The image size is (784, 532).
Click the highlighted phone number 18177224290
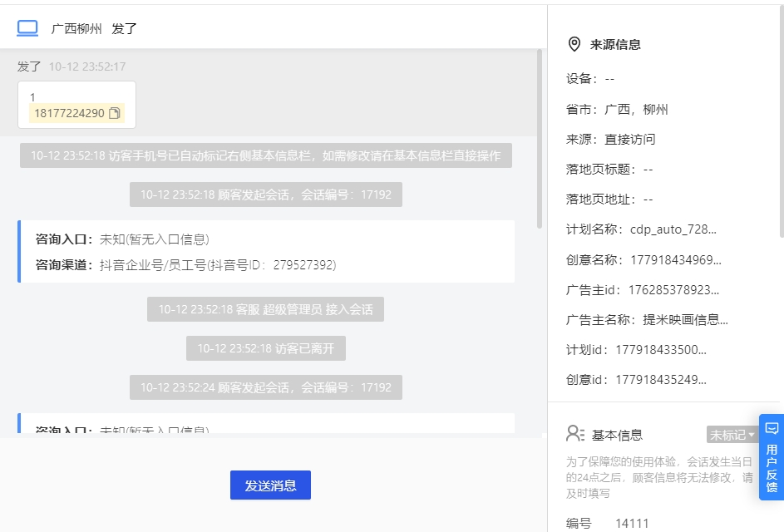(70, 114)
